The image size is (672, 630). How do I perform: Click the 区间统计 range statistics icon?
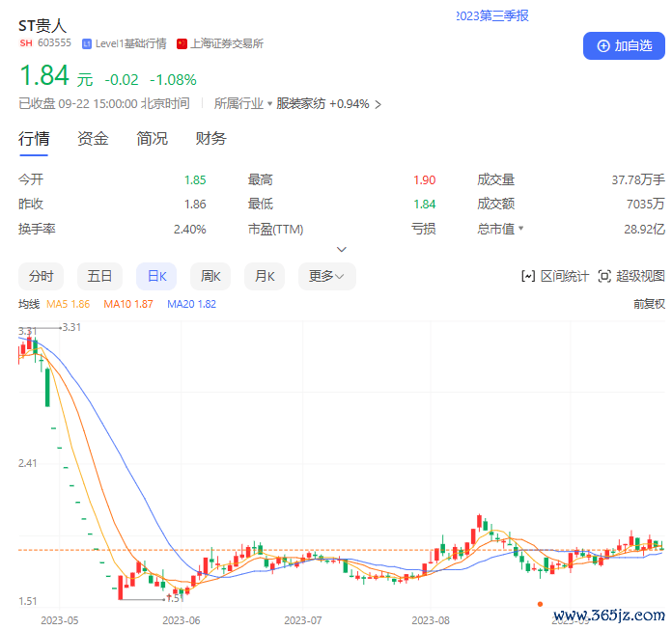click(528, 276)
